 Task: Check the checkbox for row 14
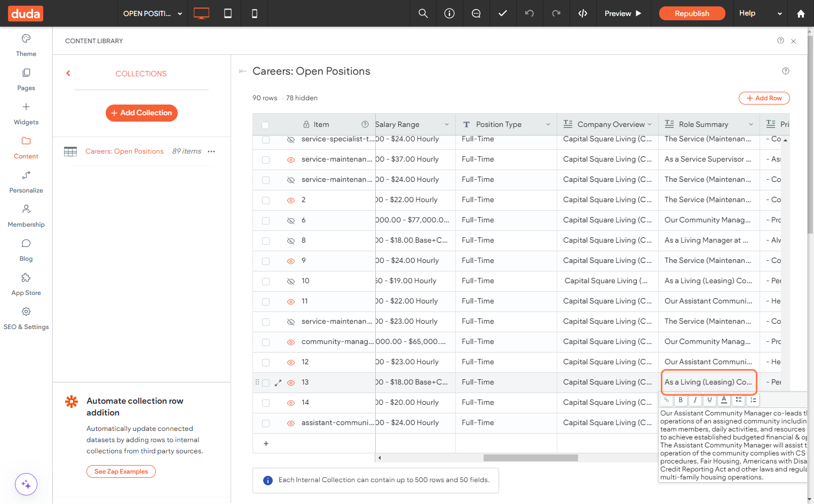[x=266, y=403]
